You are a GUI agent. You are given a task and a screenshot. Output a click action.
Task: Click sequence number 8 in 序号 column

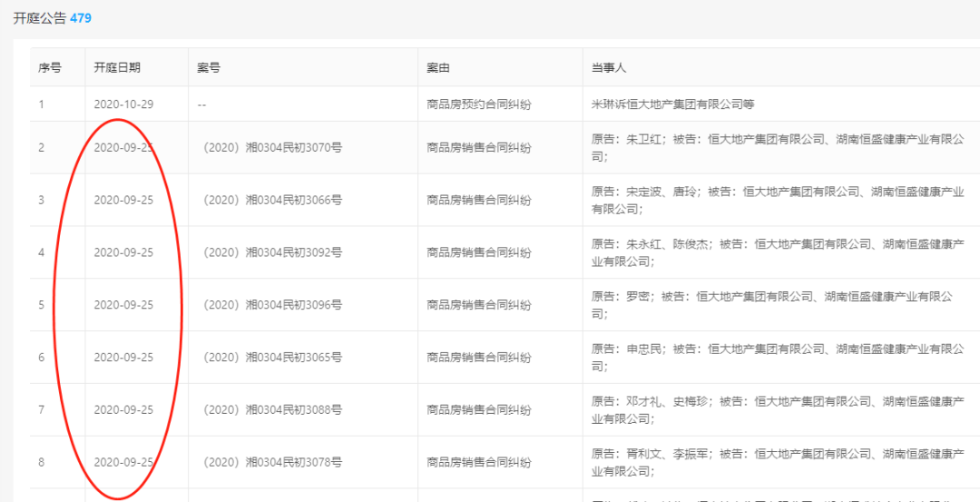(x=41, y=463)
